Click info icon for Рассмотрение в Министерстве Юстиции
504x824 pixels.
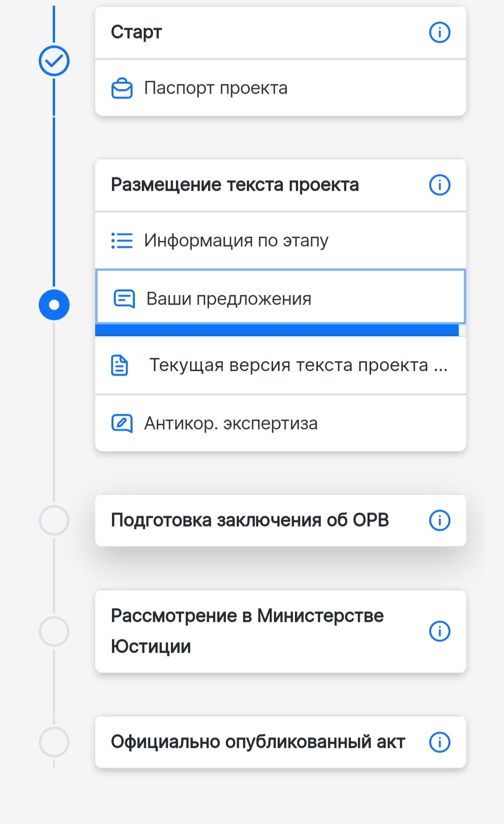pyautogui.click(x=439, y=631)
